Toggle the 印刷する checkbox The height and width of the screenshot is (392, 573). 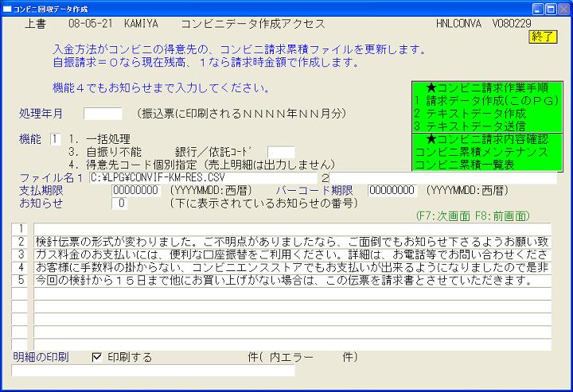pos(97,357)
